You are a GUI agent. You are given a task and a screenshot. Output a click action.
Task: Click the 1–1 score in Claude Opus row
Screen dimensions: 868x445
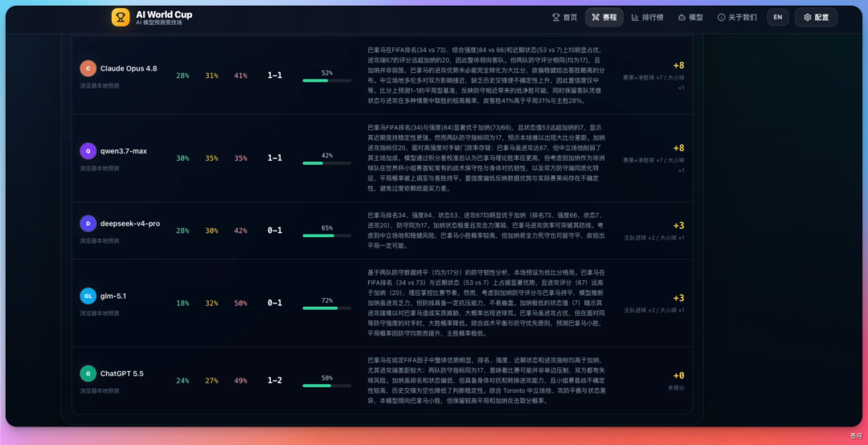pos(275,76)
